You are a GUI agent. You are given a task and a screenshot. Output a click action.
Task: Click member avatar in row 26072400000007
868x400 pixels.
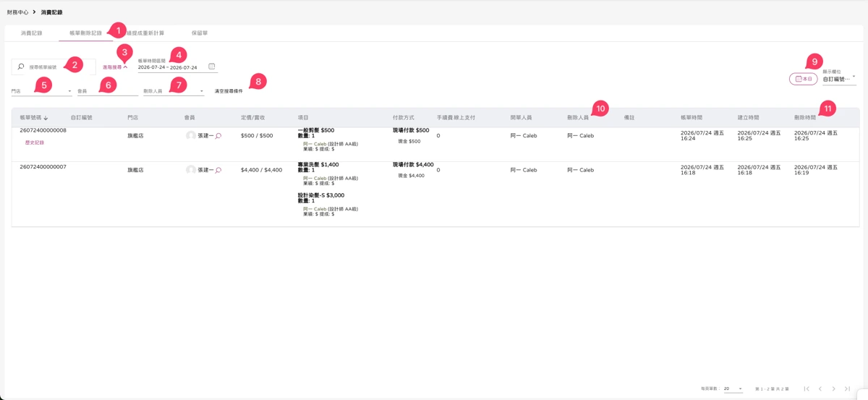(x=191, y=170)
